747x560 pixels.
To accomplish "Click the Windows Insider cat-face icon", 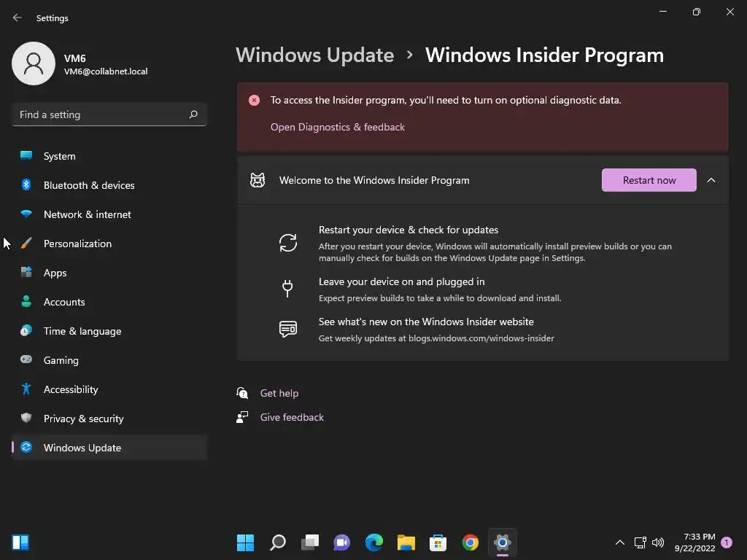I will click(258, 180).
